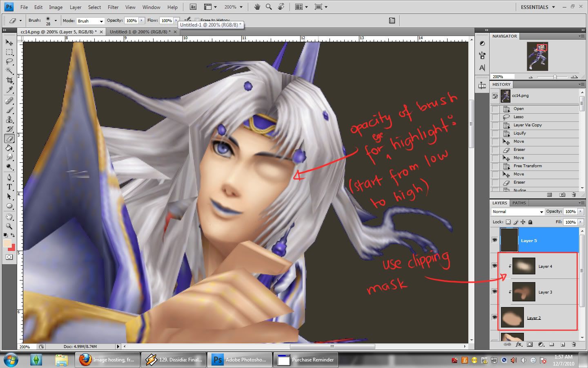Click the foreground color swatch
This screenshot has height=368, width=588.
pos(7,244)
